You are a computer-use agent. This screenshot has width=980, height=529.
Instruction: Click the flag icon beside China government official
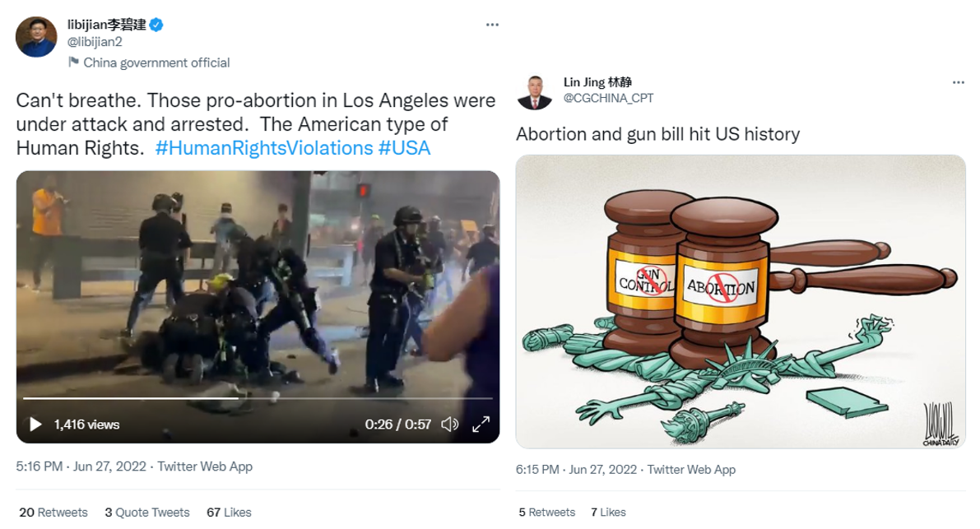click(74, 62)
